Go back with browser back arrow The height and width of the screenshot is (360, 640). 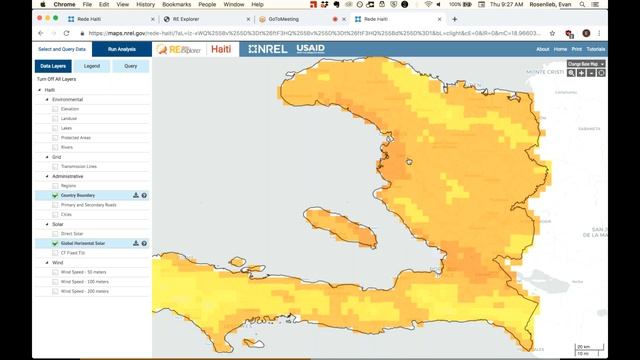click(x=40, y=33)
